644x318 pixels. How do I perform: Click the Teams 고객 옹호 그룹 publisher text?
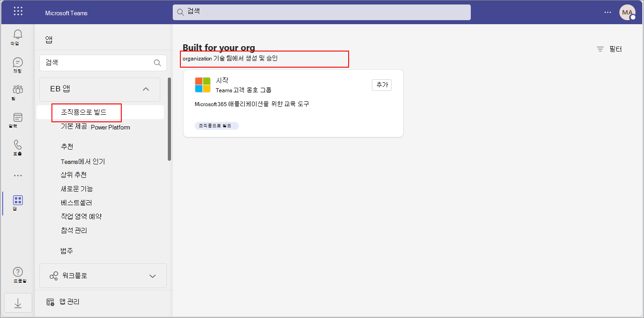pyautogui.click(x=243, y=90)
